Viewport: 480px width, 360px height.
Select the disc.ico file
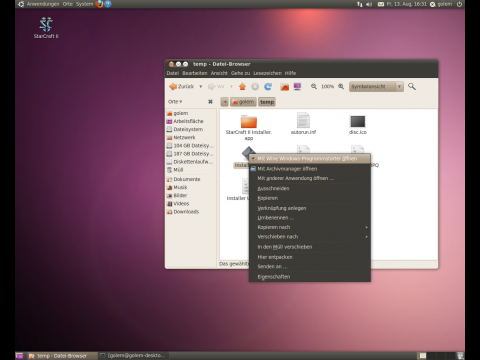(x=358, y=124)
